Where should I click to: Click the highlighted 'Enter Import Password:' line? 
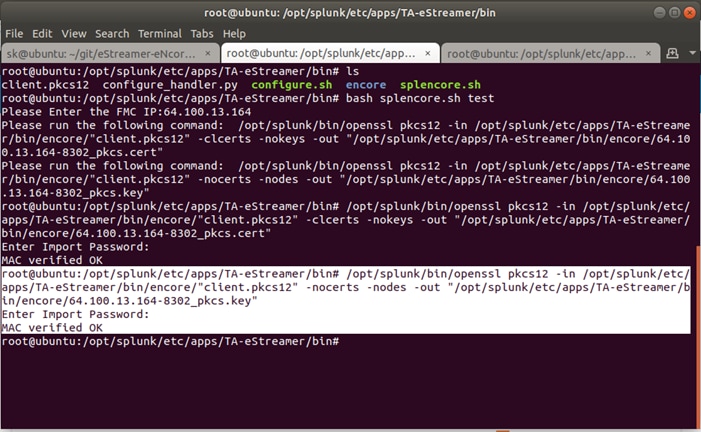click(75, 314)
